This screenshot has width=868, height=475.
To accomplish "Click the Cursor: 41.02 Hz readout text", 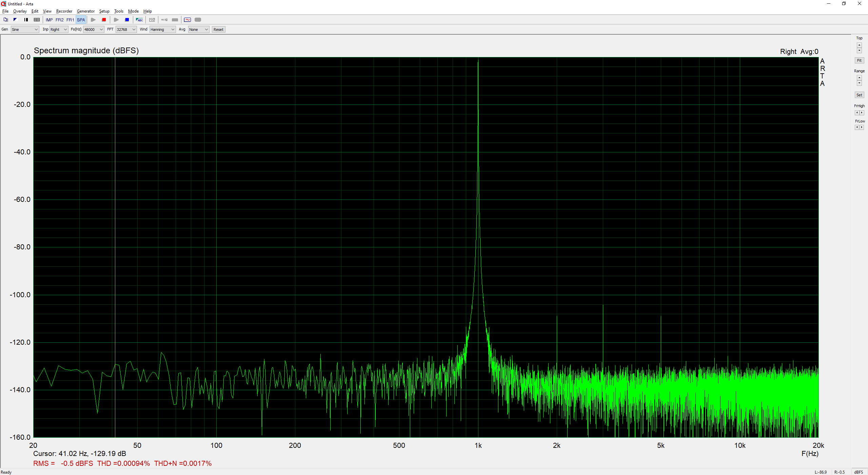I will pos(79,454).
